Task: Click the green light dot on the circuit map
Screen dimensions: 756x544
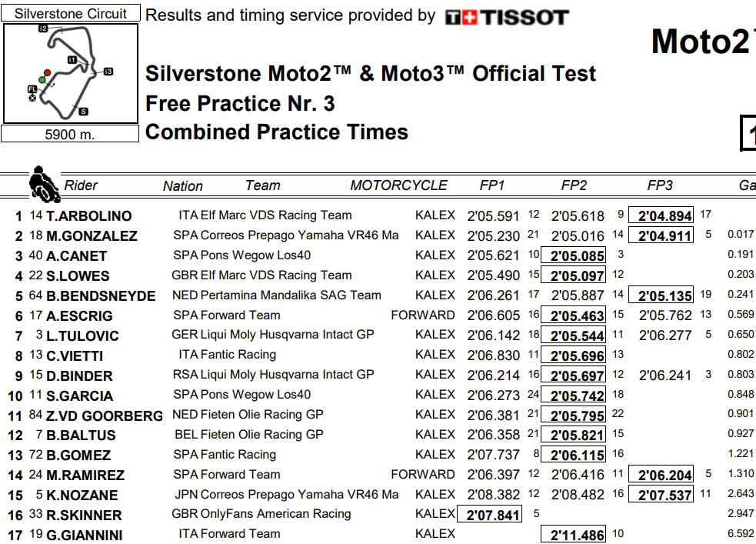Action: point(43,78)
